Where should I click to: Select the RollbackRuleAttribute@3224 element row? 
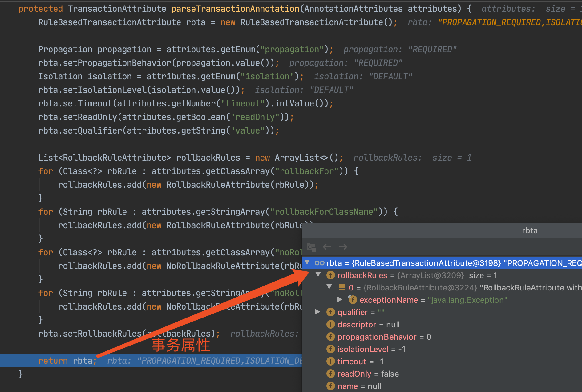coord(442,288)
